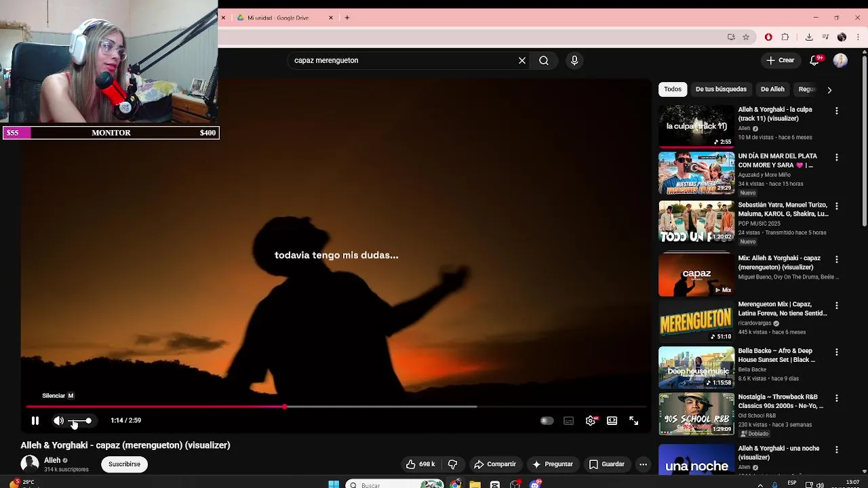Open a new browser tab with the plus

tap(347, 18)
